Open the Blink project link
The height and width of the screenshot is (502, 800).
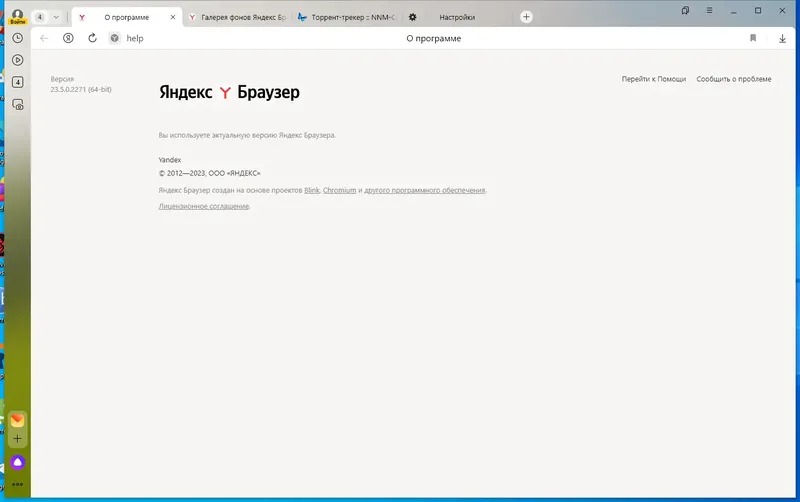[x=312, y=190]
